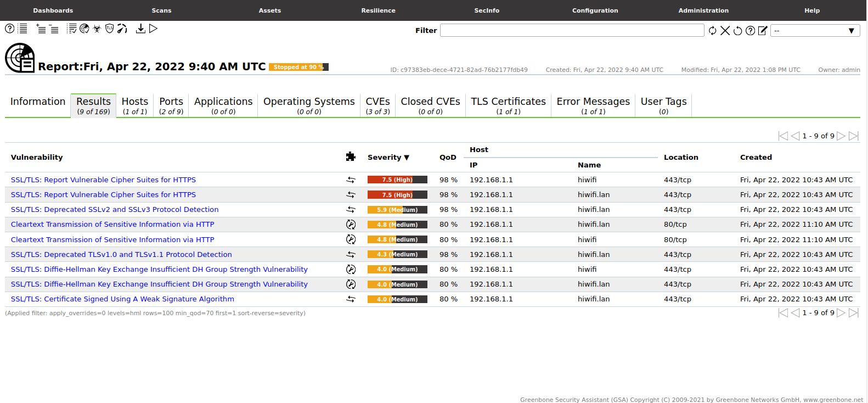The height and width of the screenshot is (403, 868).
Task: Open the Scans menu
Action: 161,10
